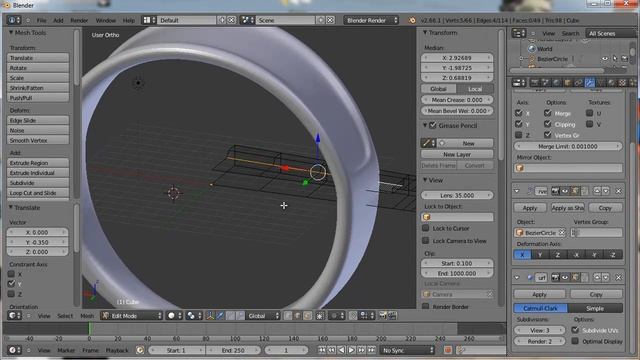Uncheck the X axis mirror checkbox
The height and width of the screenshot is (360, 640).
[x=519, y=113]
